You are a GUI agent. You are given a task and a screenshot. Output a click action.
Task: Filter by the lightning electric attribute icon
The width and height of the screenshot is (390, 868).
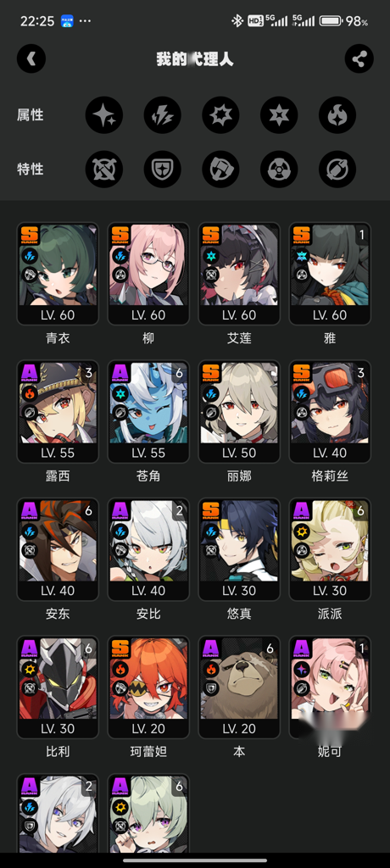[162, 115]
